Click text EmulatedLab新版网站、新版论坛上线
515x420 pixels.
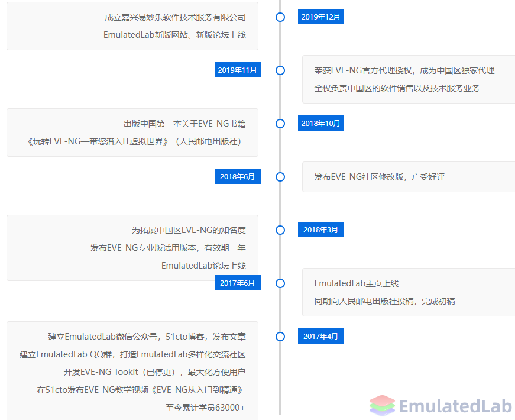(x=174, y=35)
